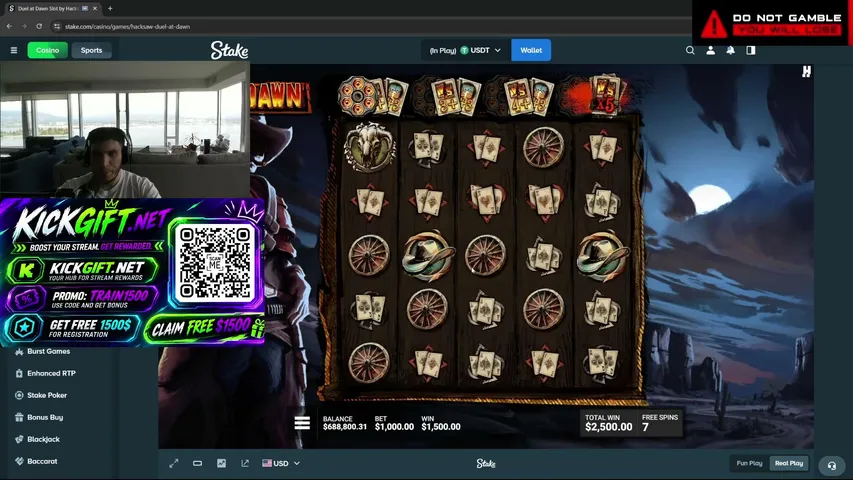The height and width of the screenshot is (480, 853).
Task: Click the browser back arrow
Action: (9, 26)
